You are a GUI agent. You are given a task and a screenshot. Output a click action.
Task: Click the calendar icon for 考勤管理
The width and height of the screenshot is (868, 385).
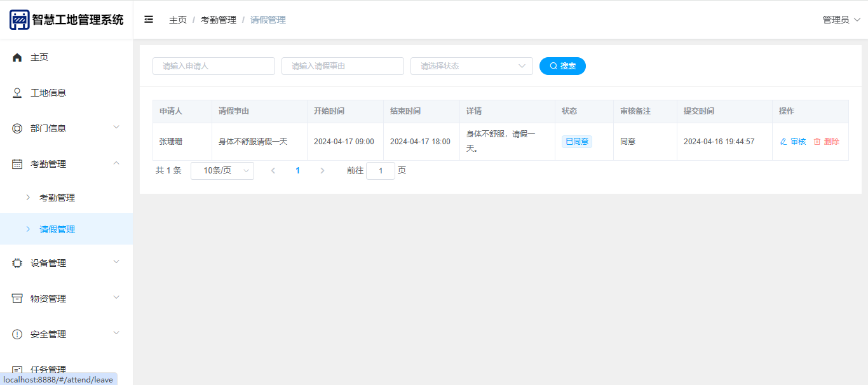click(17, 164)
